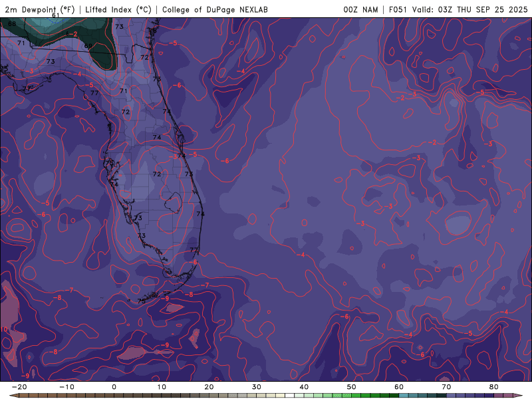Click the "Valid: 03Z THU SEP 25 2025" text

point(470,9)
